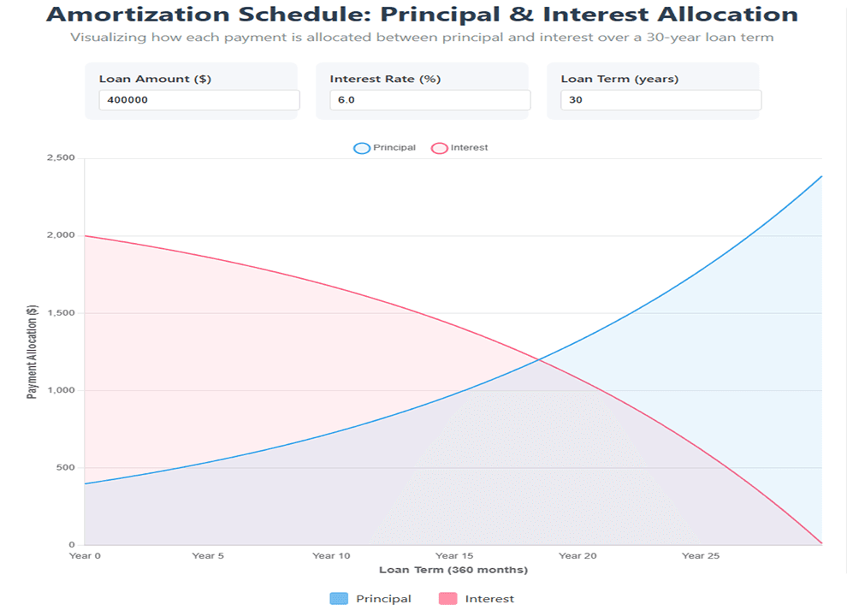Click inside the Loan Amount field
This screenshot has width=847, height=616.
point(197,99)
